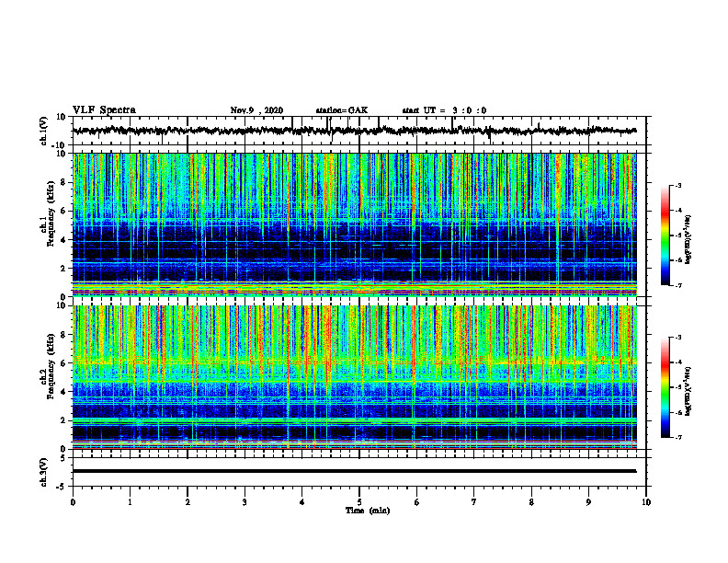Viewport: 728px width, 563px height.
Task: Click time axis tick label 9
Action: point(588,502)
